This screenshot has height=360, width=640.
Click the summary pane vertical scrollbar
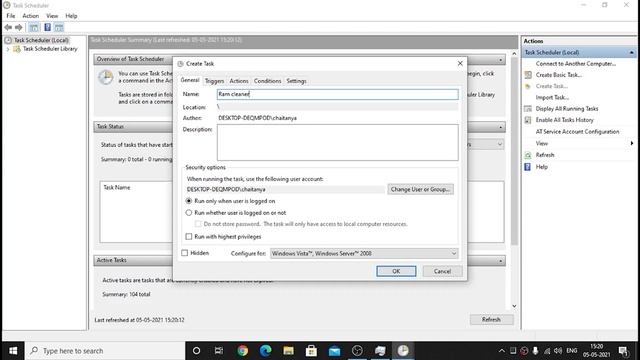[x=514, y=151]
